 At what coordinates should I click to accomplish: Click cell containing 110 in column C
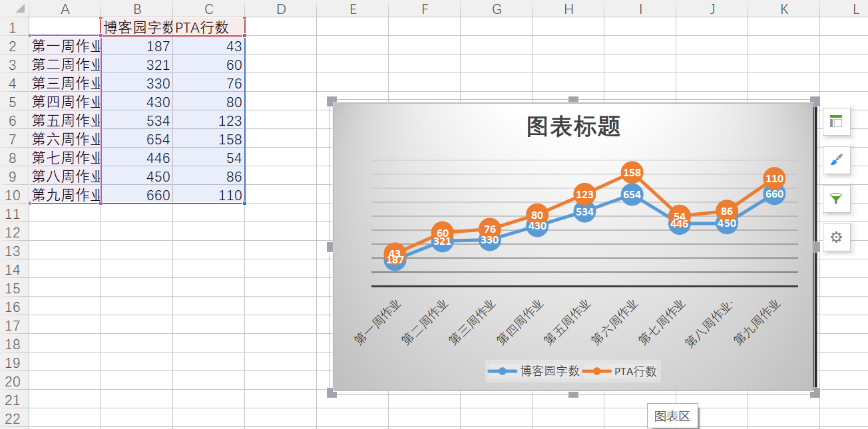pyautogui.click(x=209, y=195)
